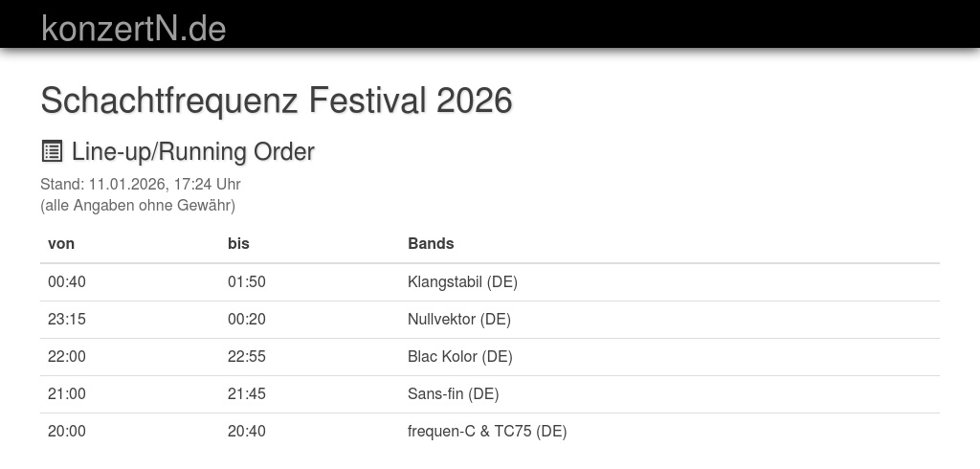
Task: Click the "bis" column header
Action: 238,243
